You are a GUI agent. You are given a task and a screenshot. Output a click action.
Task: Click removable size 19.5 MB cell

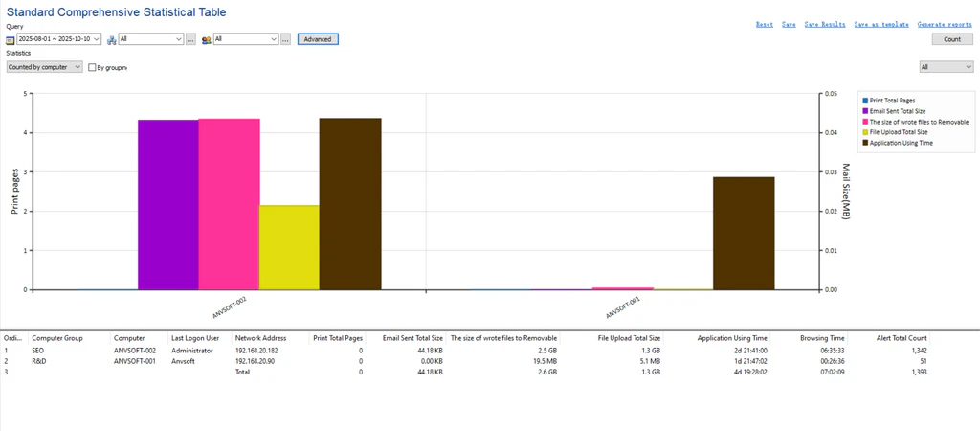click(x=545, y=361)
